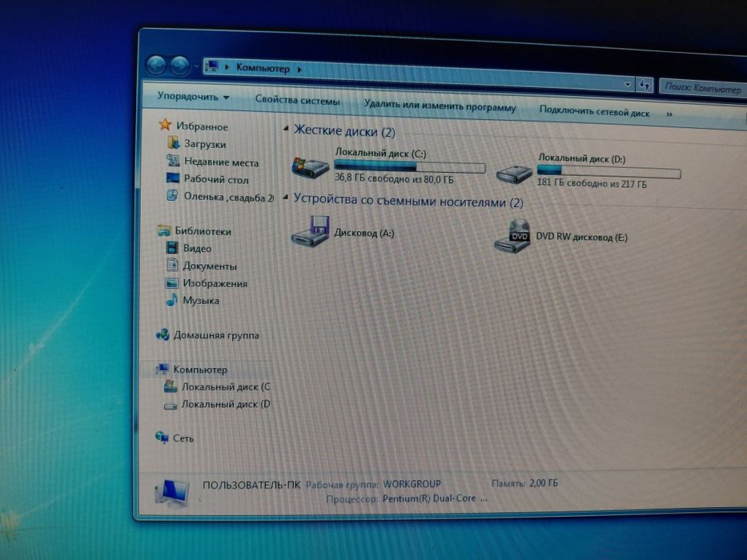This screenshot has height=560, width=747.
Task: Click the Домашняя группа icon
Action: click(163, 334)
